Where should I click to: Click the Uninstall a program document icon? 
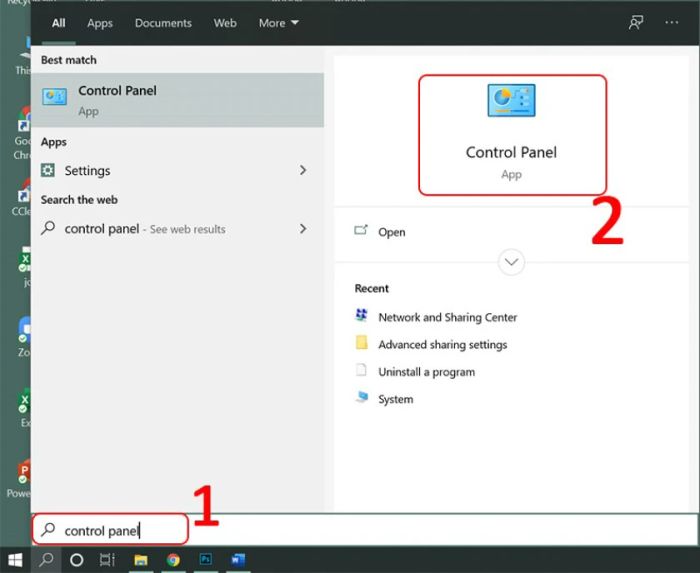point(361,370)
